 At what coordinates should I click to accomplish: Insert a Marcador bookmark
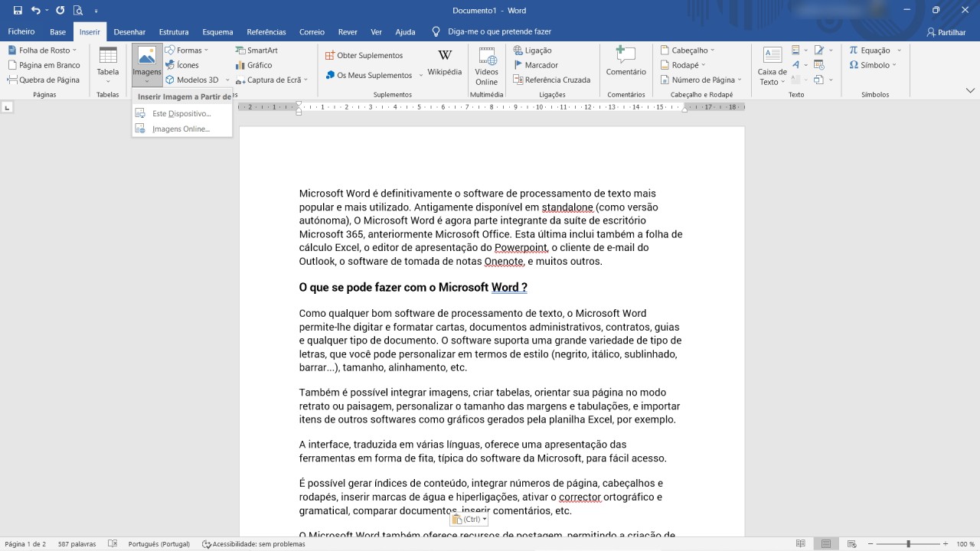(535, 65)
